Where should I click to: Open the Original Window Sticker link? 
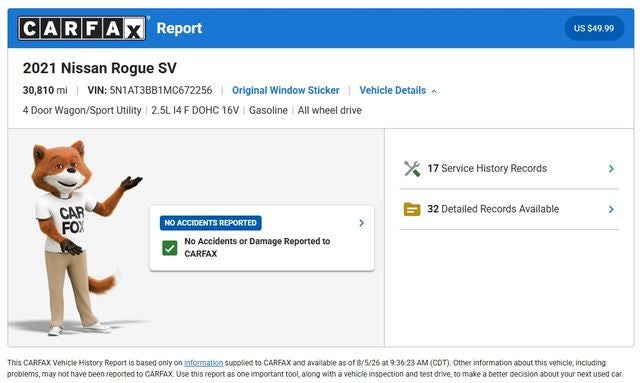coord(285,90)
